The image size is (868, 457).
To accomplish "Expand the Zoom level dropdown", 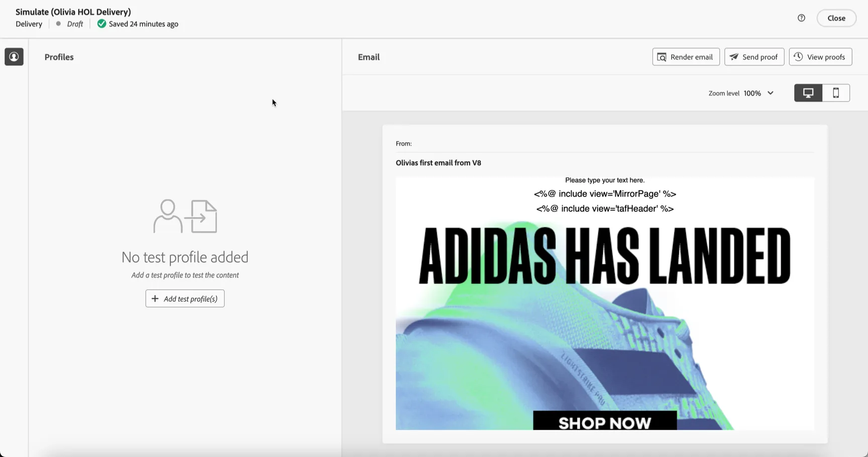I will [x=758, y=93].
